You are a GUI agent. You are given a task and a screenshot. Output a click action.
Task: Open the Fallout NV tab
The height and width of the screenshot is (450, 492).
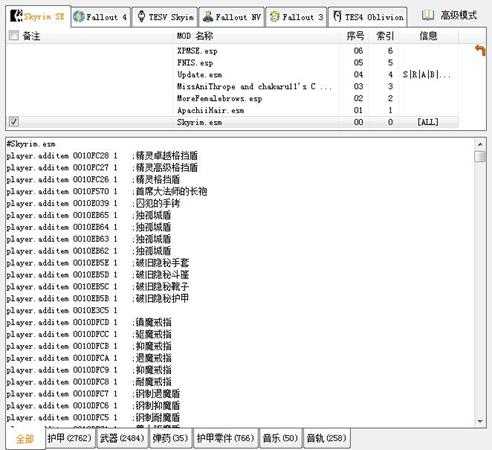click(232, 17)
